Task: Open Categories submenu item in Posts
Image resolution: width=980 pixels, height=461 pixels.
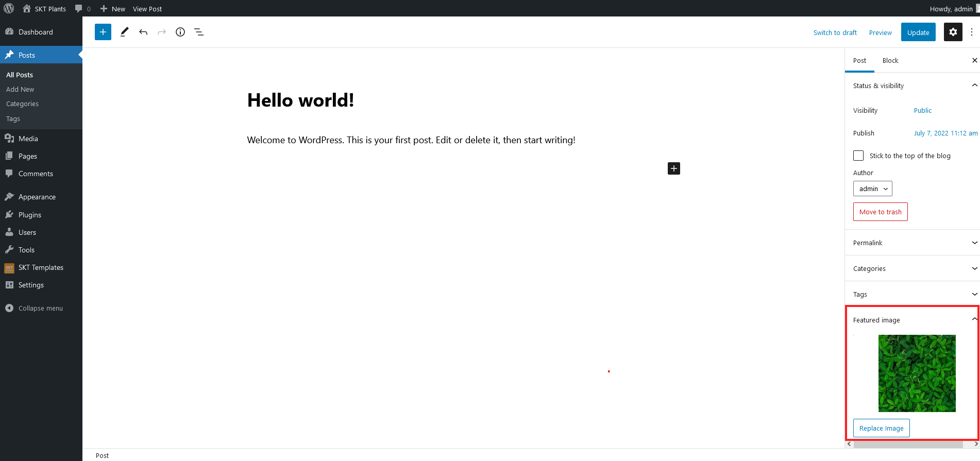Action: [x=22, y=104]
